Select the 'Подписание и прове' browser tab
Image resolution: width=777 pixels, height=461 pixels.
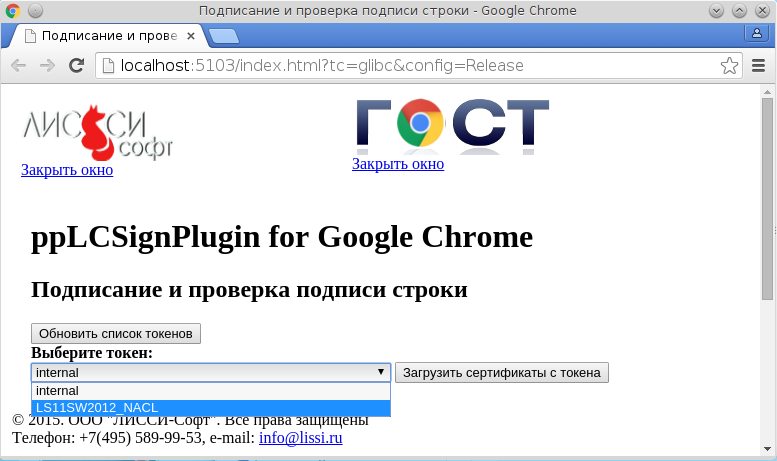click(109, 36)
